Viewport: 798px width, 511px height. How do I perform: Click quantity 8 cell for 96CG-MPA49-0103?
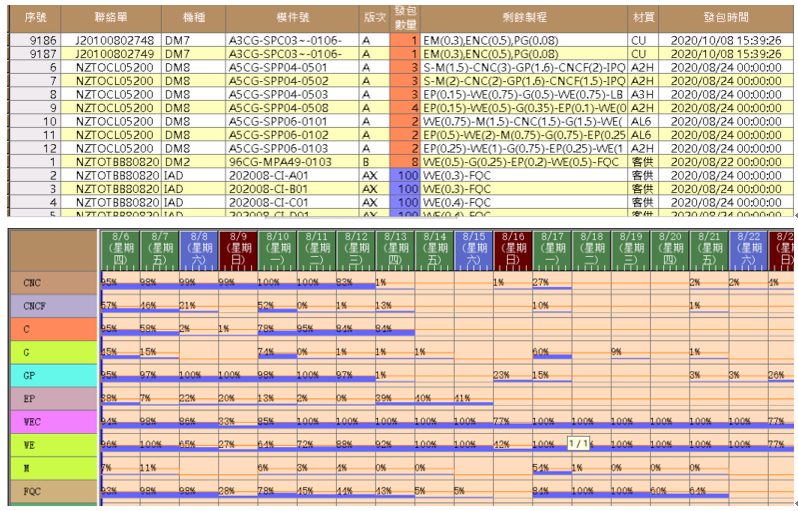coord(405,162)
